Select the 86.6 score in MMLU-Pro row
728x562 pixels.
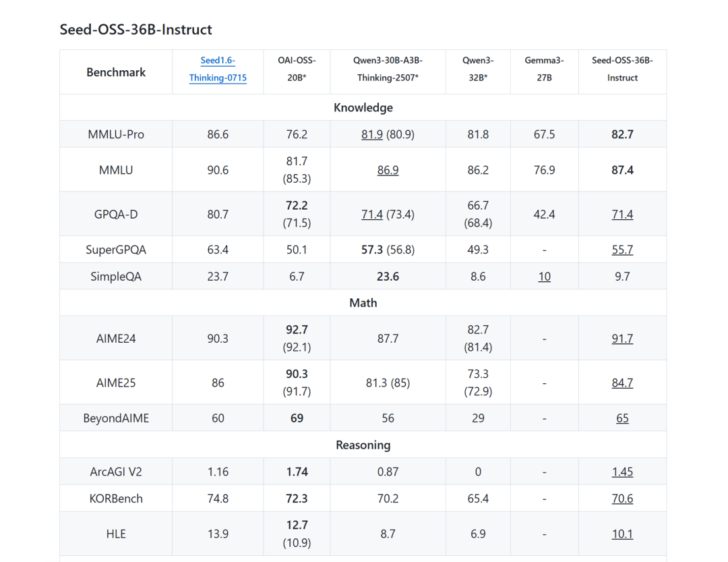point(218,134)
